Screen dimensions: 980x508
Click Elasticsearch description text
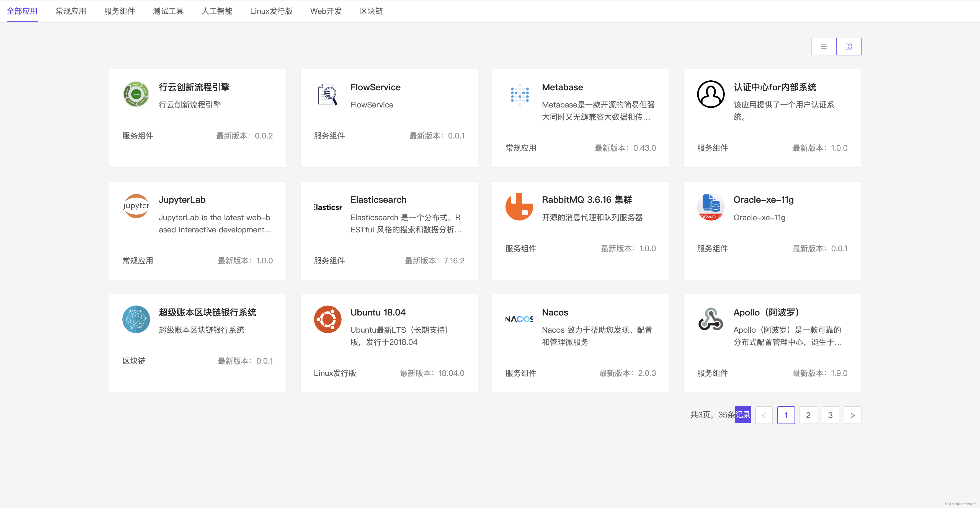(406, 223)
